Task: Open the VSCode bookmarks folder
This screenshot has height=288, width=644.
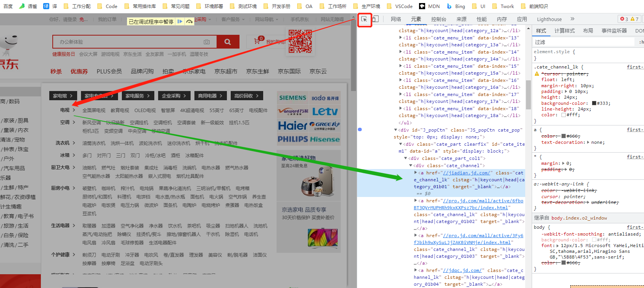Action: click(400, 6)
